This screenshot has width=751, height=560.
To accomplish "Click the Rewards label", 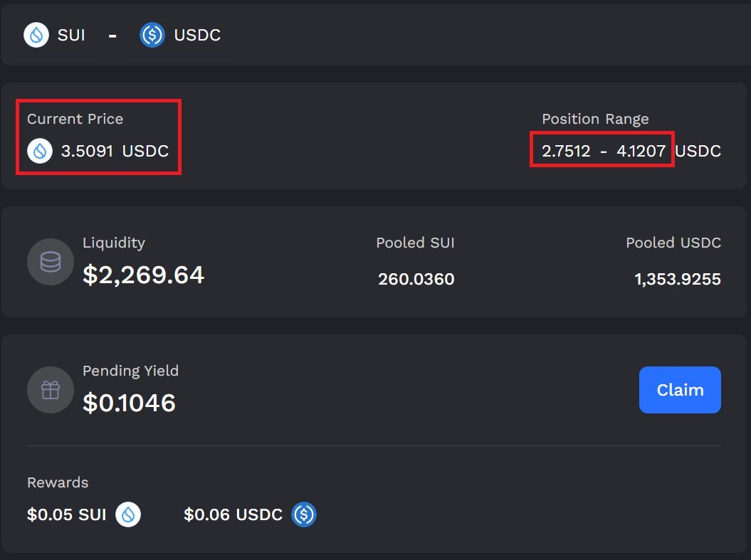I will 58,482.
